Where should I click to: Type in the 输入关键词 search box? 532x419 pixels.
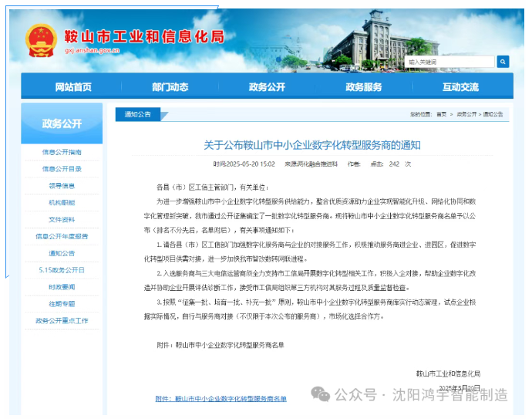[x=450, y=61]
